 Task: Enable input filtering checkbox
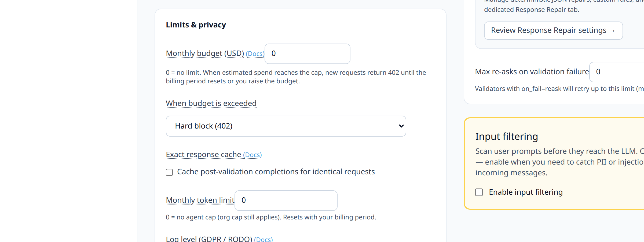click(x=479, y=192)
